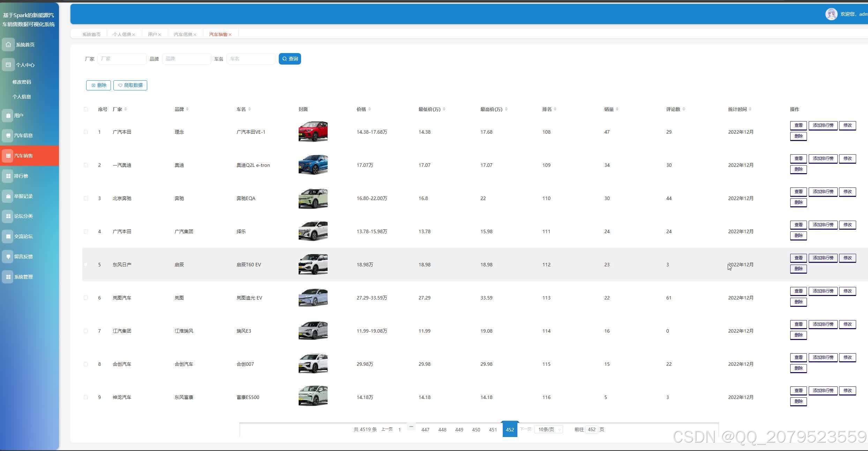Click the 个人中心 sidebar icon

pyautogui.click(x=8, y=65)
